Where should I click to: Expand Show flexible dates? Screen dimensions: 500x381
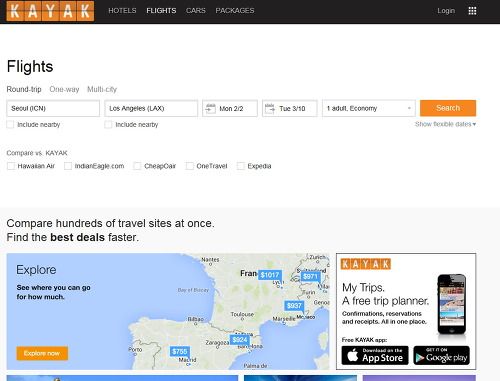(445, 124)
